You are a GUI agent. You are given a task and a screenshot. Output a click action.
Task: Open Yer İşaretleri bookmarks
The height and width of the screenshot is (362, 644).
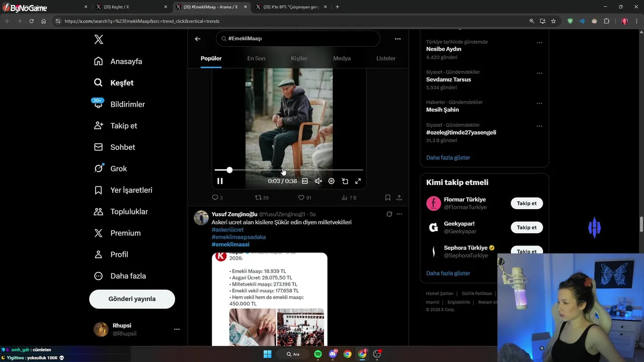click(123, 190)
